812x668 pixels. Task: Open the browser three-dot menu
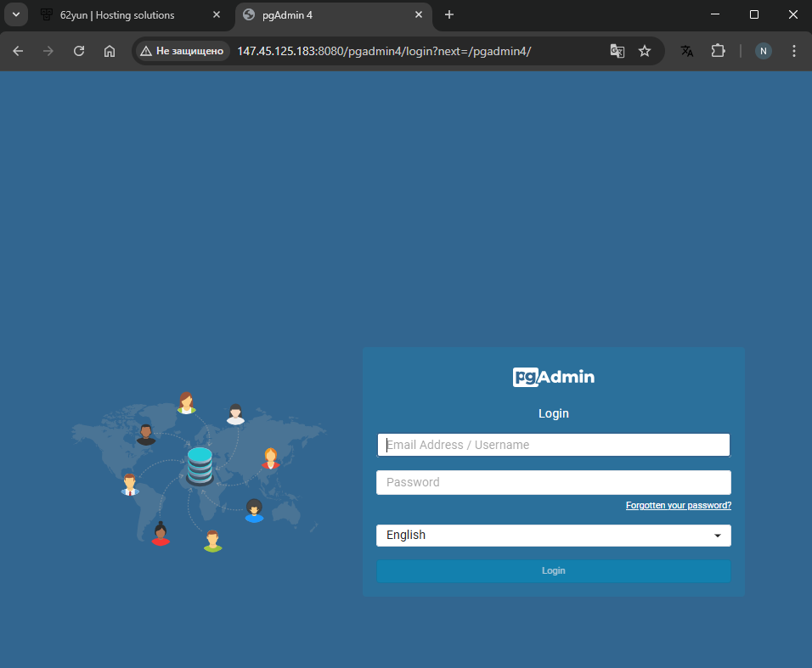[793, 51]
